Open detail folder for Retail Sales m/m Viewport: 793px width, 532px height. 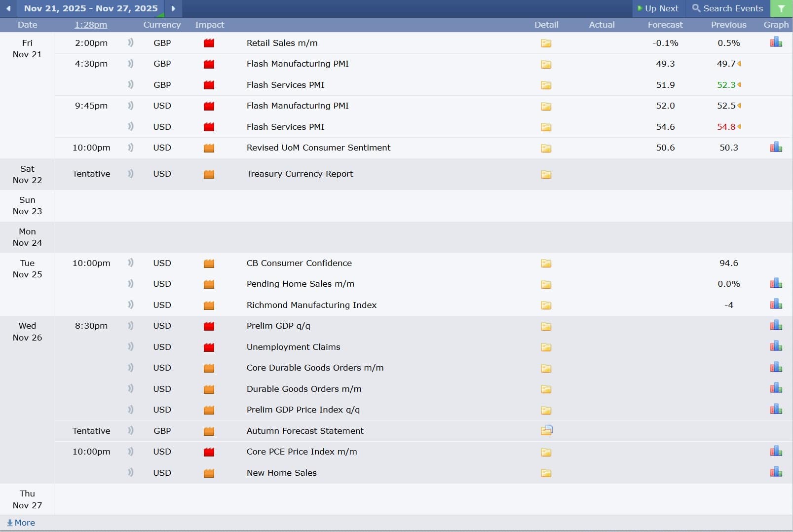pos(546,43)
